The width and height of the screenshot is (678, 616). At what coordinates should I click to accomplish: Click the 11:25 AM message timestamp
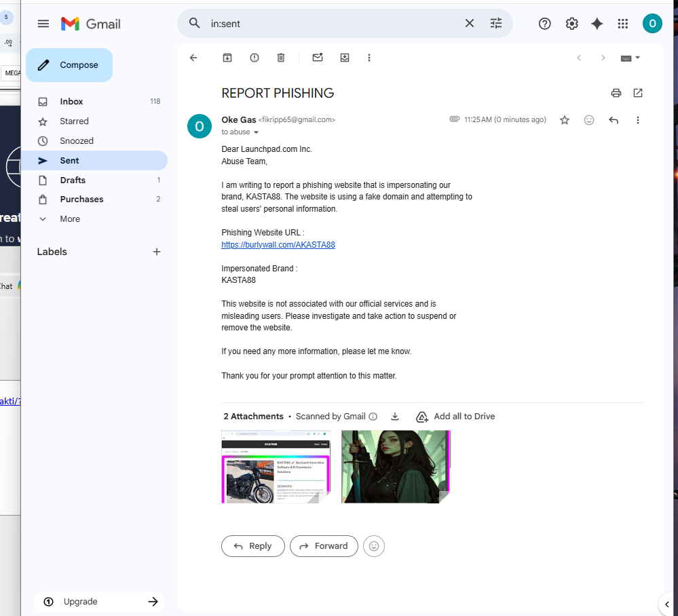tap(505, 120)
